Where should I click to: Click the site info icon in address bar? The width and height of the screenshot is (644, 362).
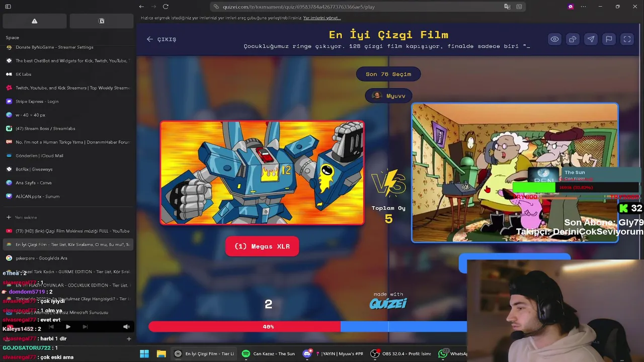[x=216, y=7]
